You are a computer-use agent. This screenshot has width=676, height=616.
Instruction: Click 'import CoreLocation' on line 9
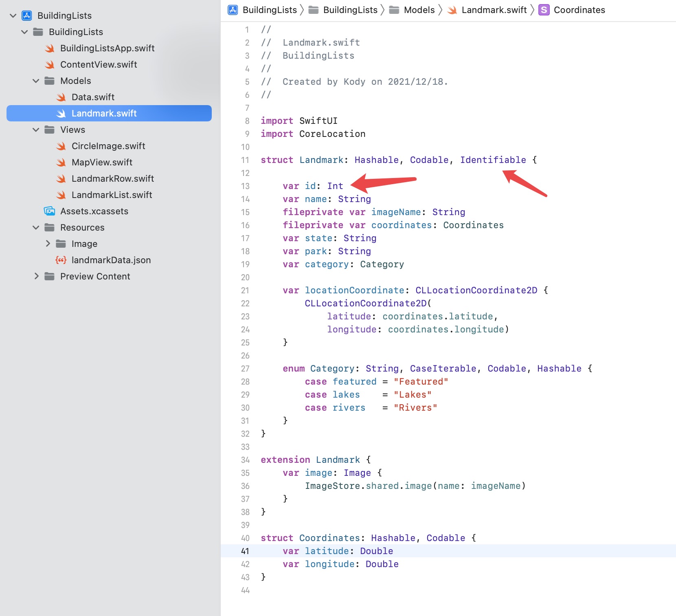click(x=313, y=134)
